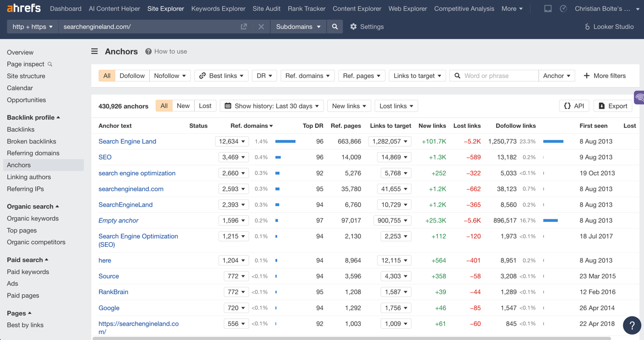The width and height of the screenshot is (644, 340).
Task: Open the RankBrain anchor link
Action: click(x=113, y=292)
